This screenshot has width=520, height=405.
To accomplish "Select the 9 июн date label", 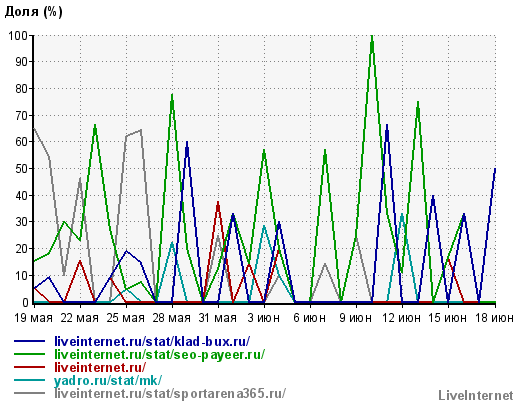I will 356,318.
